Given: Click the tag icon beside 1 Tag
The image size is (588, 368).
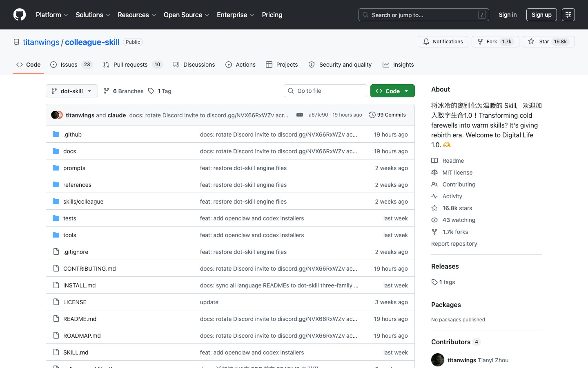Looking at the screenshot, I should click(x=151, y=91).
